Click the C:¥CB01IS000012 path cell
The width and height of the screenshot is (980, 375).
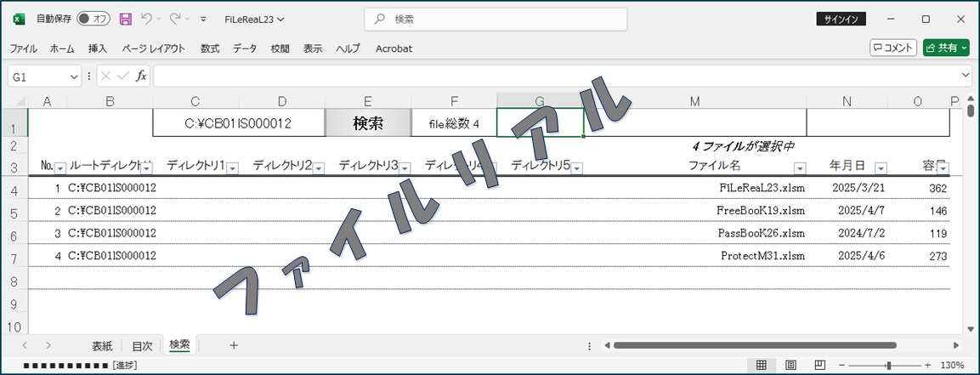tap(238, 123)
